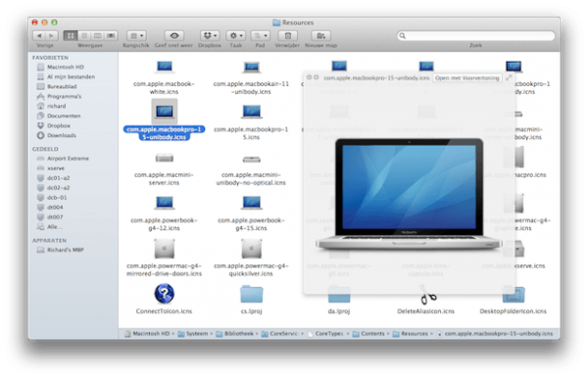The image size is (588, 378).
Task: Select com.apple.macbookpro-15.icns icon
Action: pos(251,112)
